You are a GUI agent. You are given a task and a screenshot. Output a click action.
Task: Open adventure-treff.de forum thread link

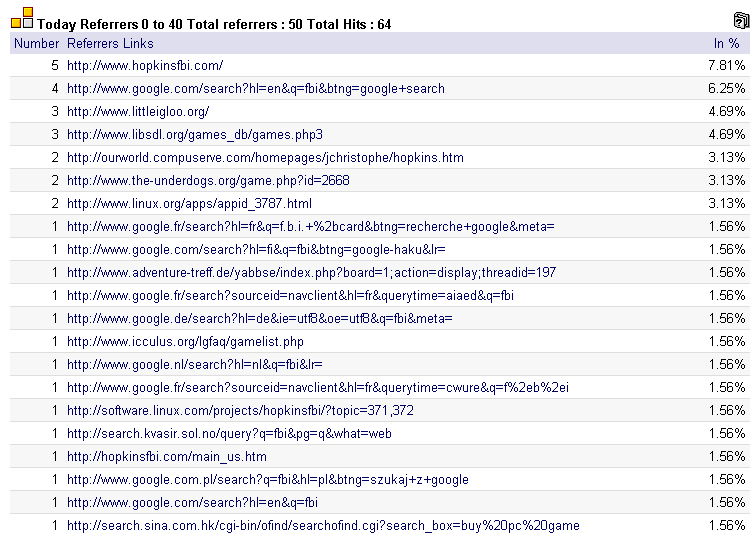click(311, 273)
